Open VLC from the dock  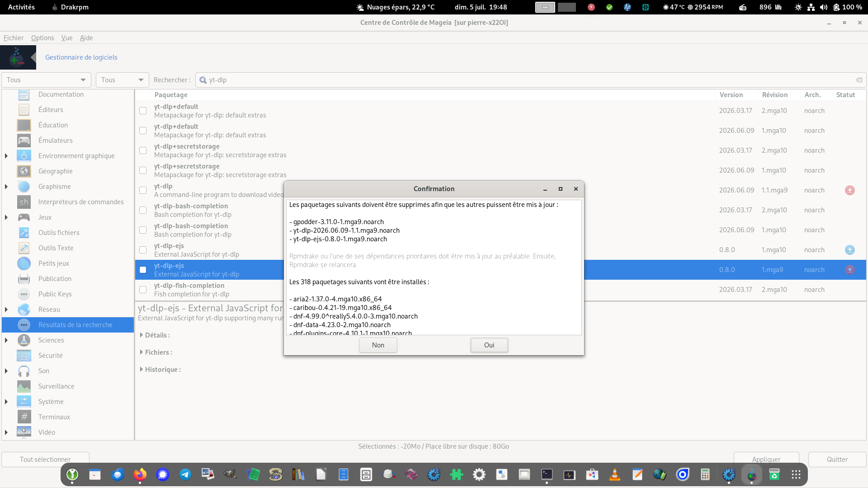pyautogui.click(x=615, y=474)
